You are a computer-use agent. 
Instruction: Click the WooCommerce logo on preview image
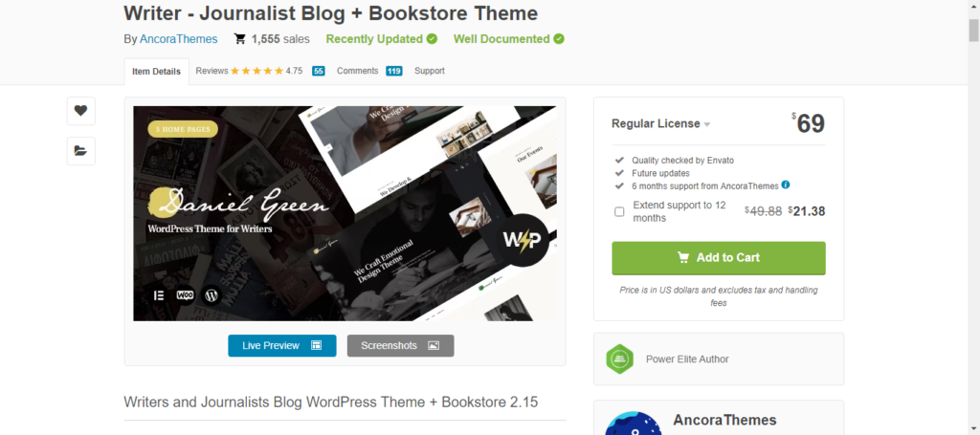[x=185, y=294]
